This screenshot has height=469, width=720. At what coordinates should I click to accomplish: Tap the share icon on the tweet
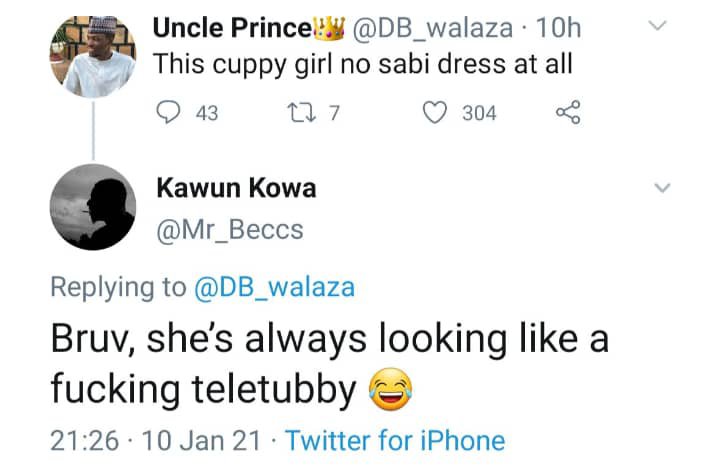tap(567, 113)
